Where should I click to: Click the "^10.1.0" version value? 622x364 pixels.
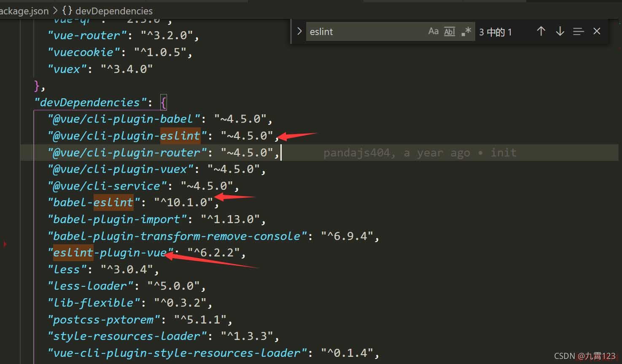pos(183,202)
